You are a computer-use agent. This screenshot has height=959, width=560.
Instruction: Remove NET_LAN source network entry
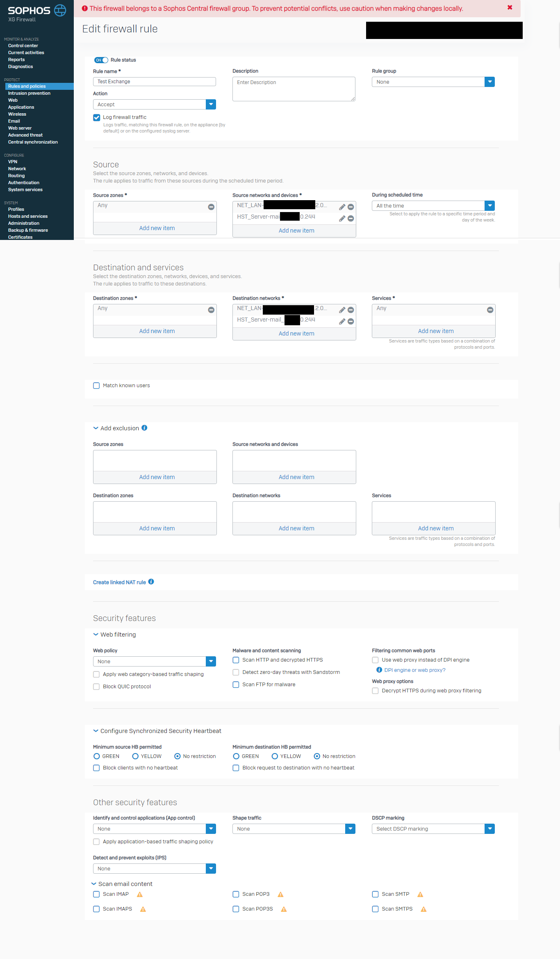[351, 207]
